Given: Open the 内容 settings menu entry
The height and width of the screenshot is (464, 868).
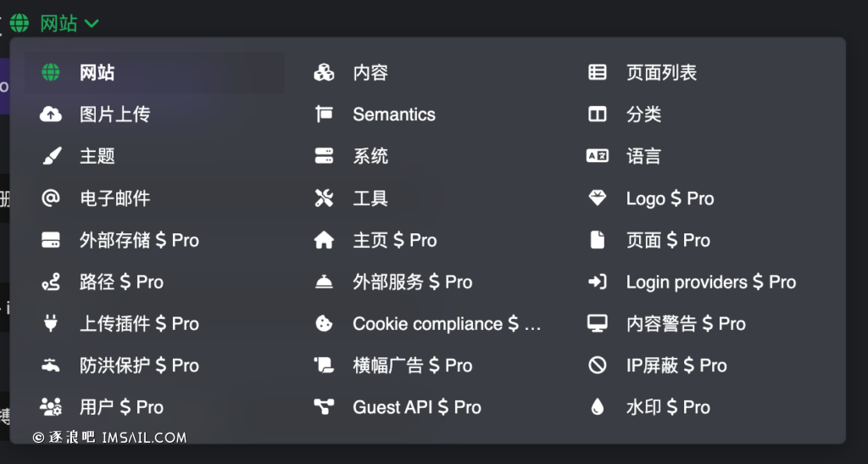Looking at the screenshot, I should [370, 73].
